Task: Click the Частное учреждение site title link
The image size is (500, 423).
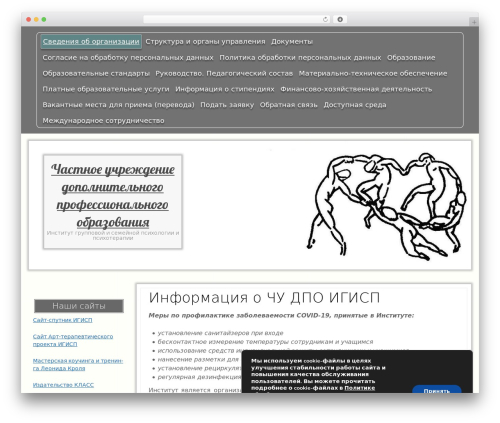Action: coord(113,196)
